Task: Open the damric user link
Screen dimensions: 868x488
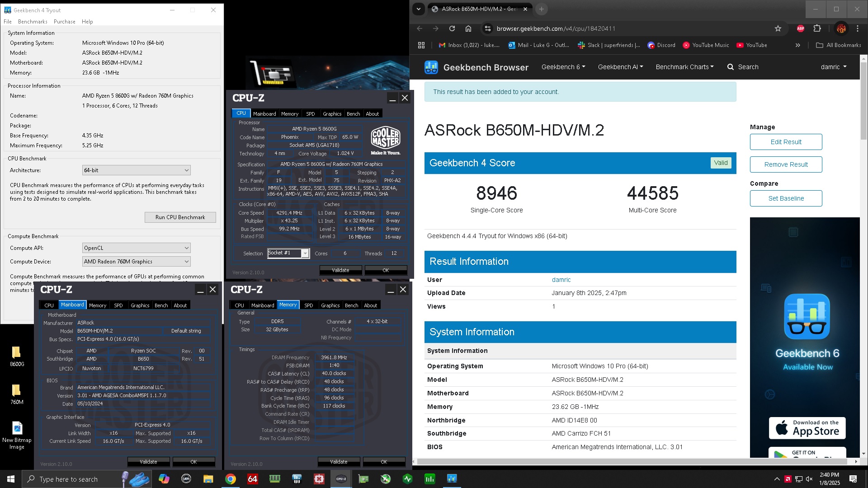Action: pos(561,280)
